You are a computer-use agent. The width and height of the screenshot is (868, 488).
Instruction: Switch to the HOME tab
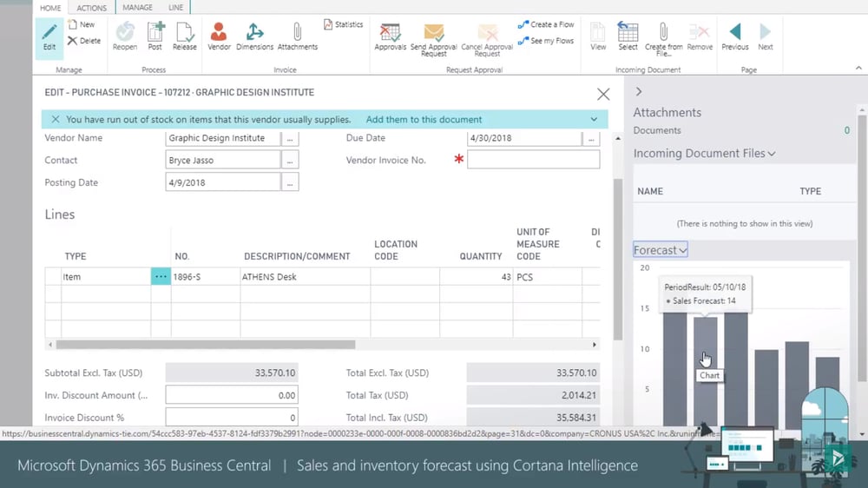50,8
